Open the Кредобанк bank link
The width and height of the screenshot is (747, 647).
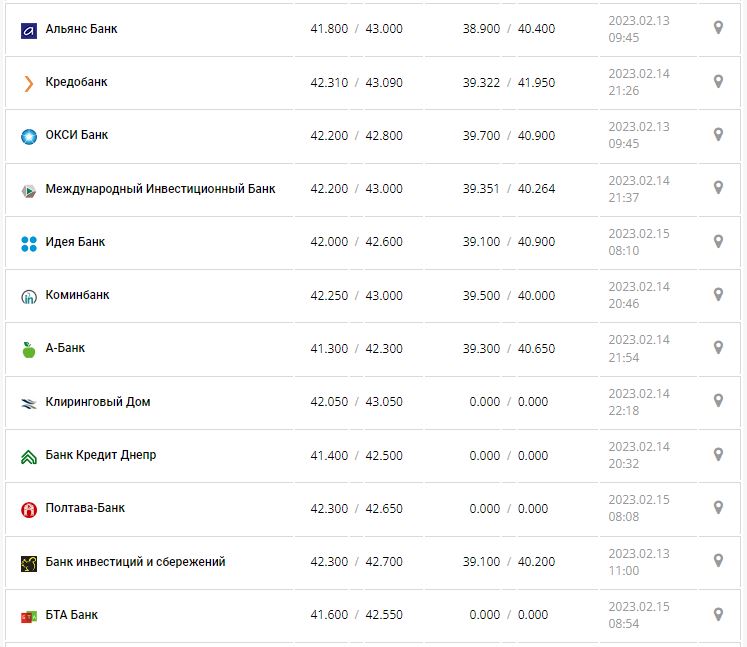76,82
